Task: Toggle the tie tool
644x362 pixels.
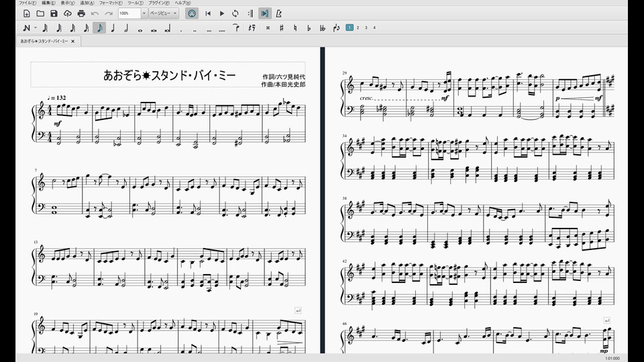Action: tap(236, 28)
